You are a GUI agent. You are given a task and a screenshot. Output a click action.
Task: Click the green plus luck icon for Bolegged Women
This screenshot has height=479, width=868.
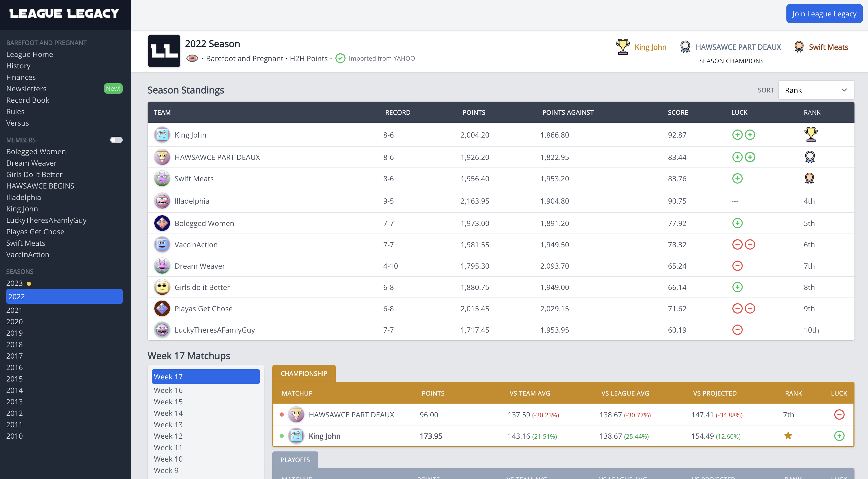[x=737, y=223]
